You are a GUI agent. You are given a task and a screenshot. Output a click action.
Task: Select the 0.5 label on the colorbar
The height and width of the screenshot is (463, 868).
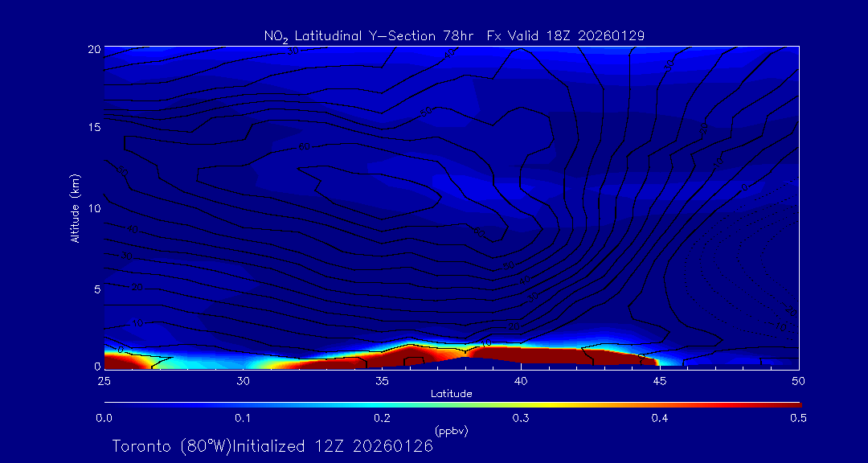pyautogui.click(x=799, y=418)
